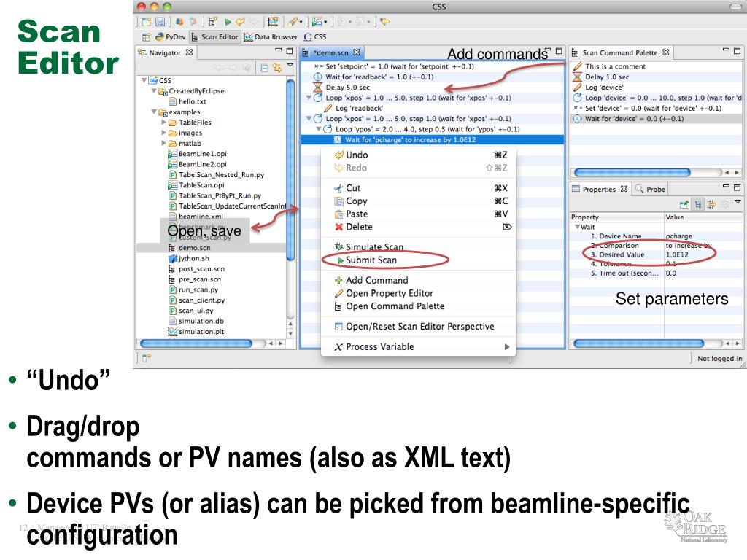Click Pin to selection icon in Properties
747x560 pixels.
coord(684,204)
